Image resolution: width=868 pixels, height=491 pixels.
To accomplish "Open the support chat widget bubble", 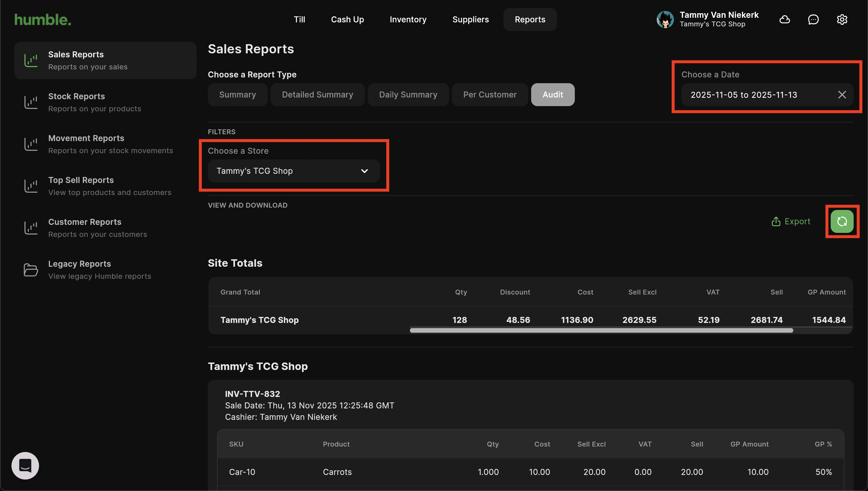I will (25, 466).
